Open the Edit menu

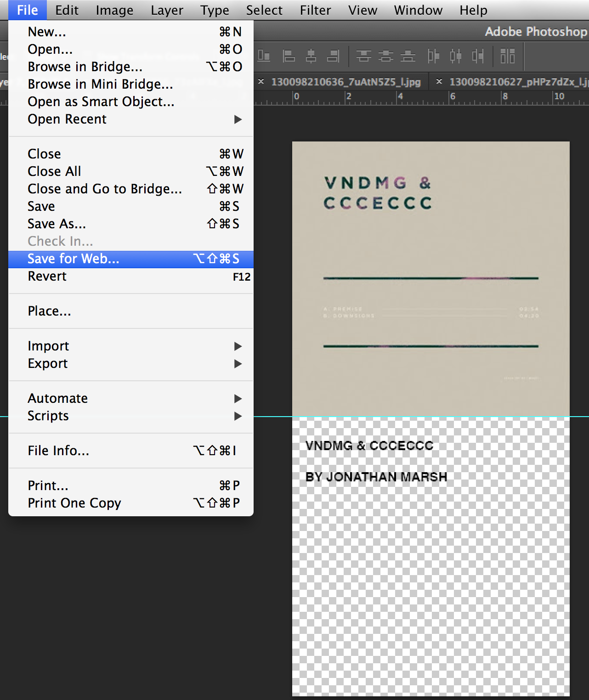pos(67,10)
